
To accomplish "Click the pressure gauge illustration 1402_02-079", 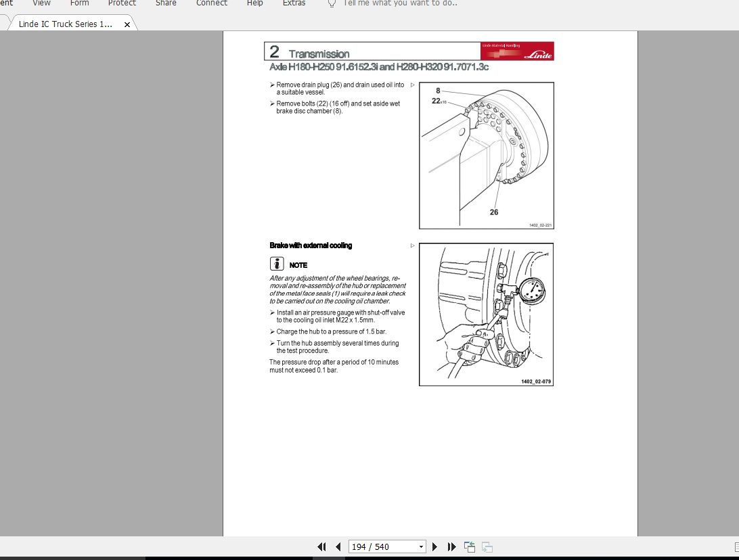I will coord(487,314).
